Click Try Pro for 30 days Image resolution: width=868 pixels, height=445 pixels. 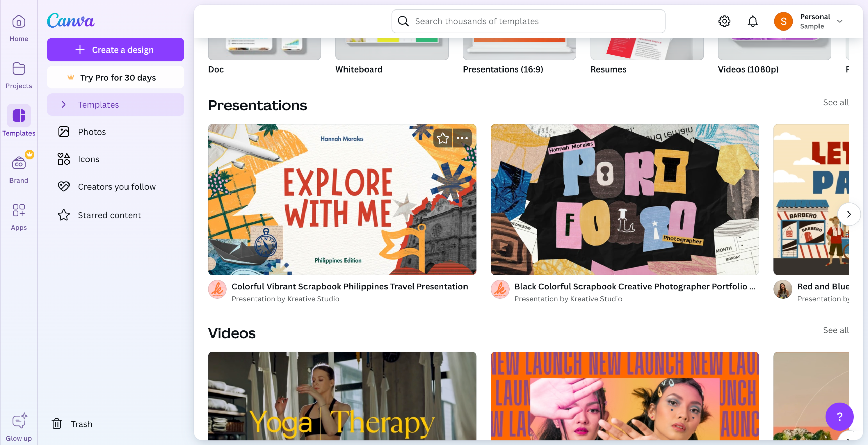(x=116, y=78)
